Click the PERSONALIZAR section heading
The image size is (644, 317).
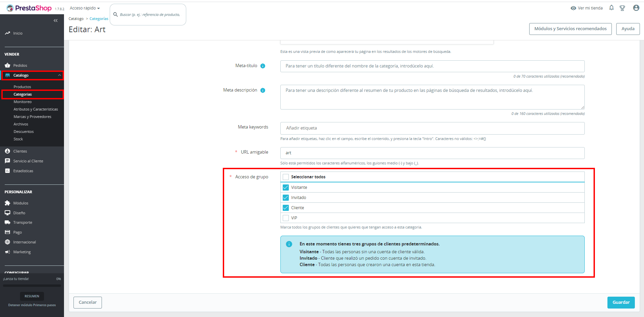pyautogui.click(x=18, y=192)
